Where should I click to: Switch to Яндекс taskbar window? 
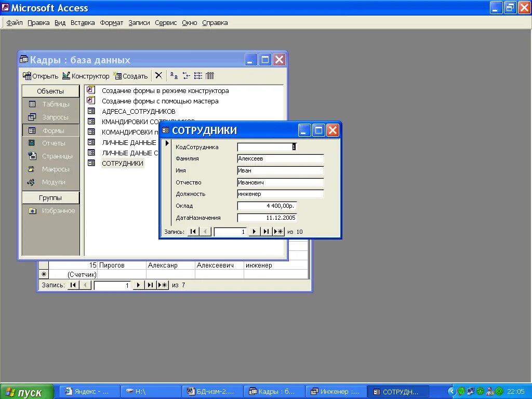90,392
